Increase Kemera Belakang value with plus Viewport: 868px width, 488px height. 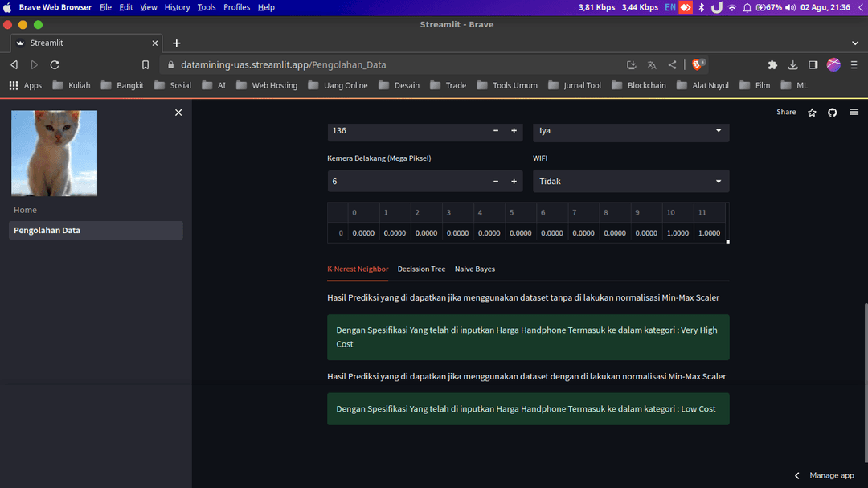(x=514, y=182)
